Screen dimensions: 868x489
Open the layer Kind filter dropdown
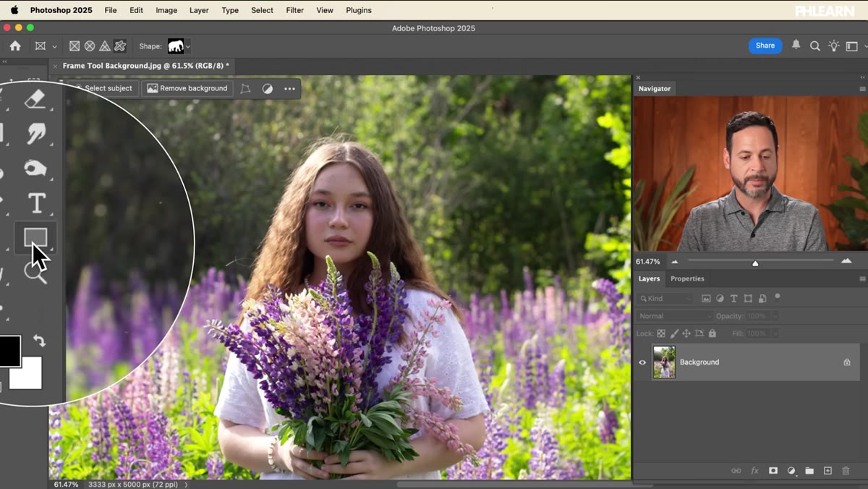pos(665,299)
